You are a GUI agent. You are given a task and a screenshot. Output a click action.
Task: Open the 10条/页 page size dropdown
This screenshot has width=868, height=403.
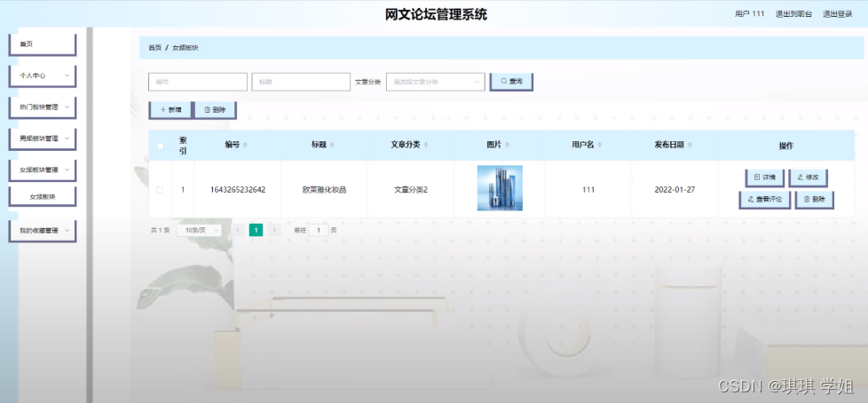click(199, 230)
